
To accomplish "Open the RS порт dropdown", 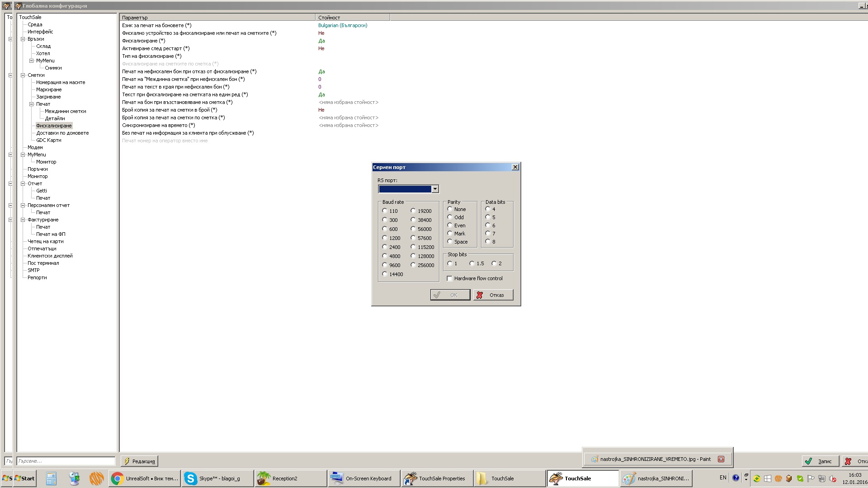I will 435,189.
